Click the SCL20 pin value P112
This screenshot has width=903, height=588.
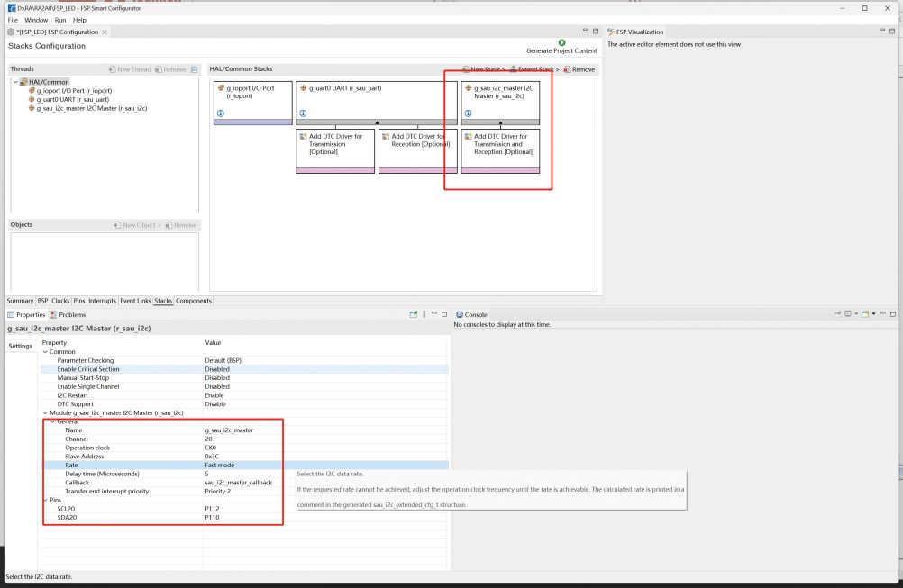point(212,509)
